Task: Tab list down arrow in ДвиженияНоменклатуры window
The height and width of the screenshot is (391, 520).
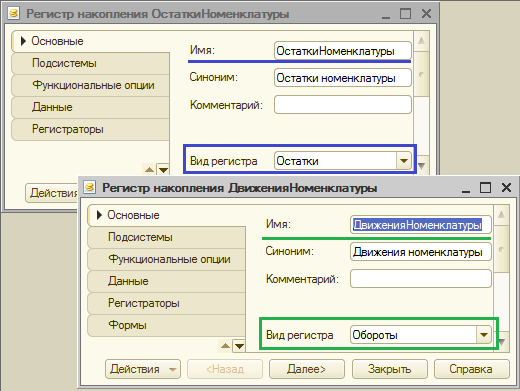Action: [239, 346]
